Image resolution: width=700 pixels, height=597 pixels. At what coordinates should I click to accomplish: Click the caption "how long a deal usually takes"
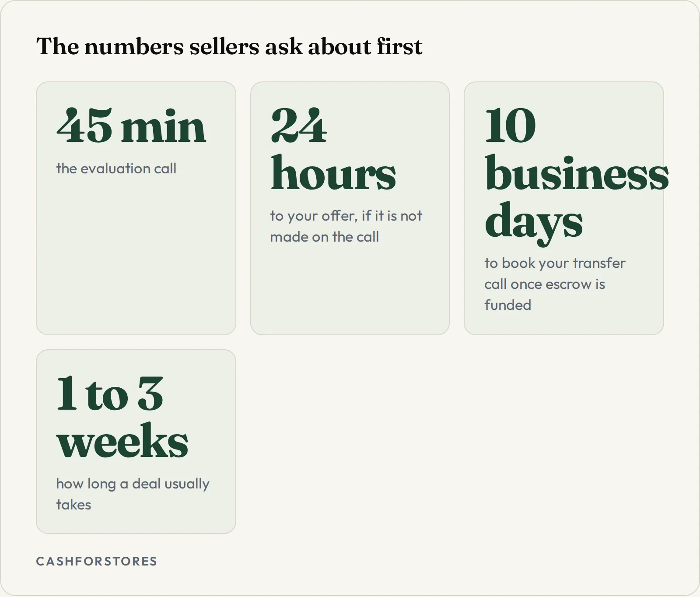[x=133, y=494]
